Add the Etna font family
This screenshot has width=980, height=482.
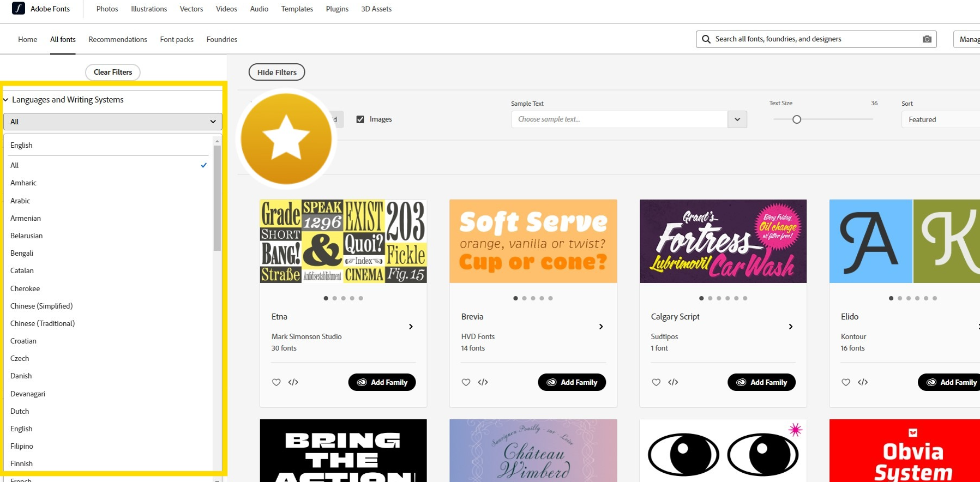coord(382,382)
